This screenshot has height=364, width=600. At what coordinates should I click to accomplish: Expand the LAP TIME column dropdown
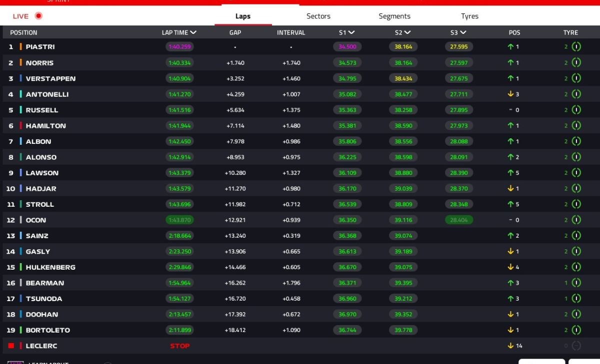click(x=193, y=32)
